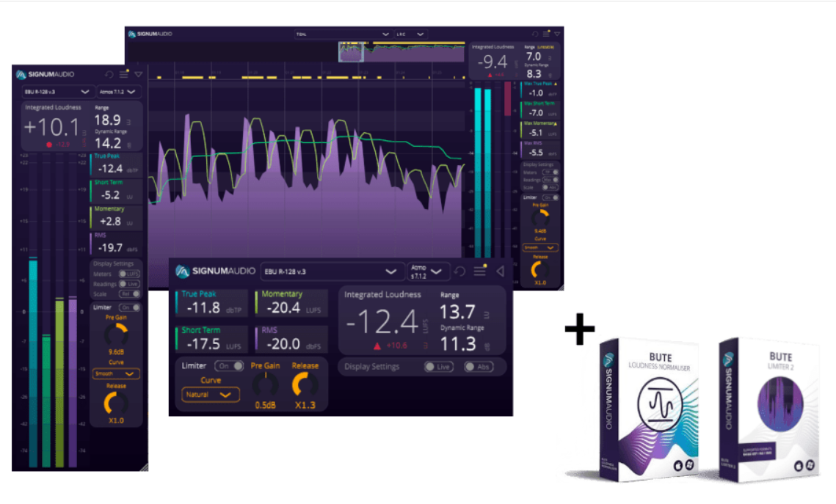Click the left-pointing triangle in compact plugin
836x504 pixels.
click(500, 271)
